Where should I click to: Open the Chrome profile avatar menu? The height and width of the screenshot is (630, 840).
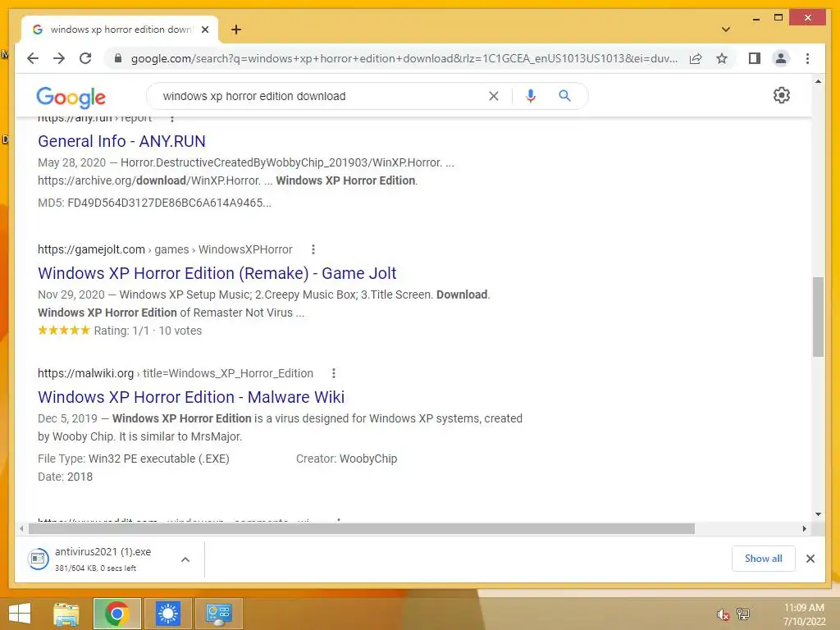pos(781,58)
